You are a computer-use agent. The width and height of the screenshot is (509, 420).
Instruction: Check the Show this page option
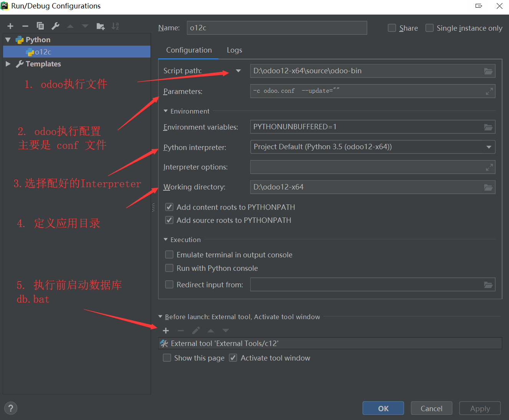pos(167,358)
